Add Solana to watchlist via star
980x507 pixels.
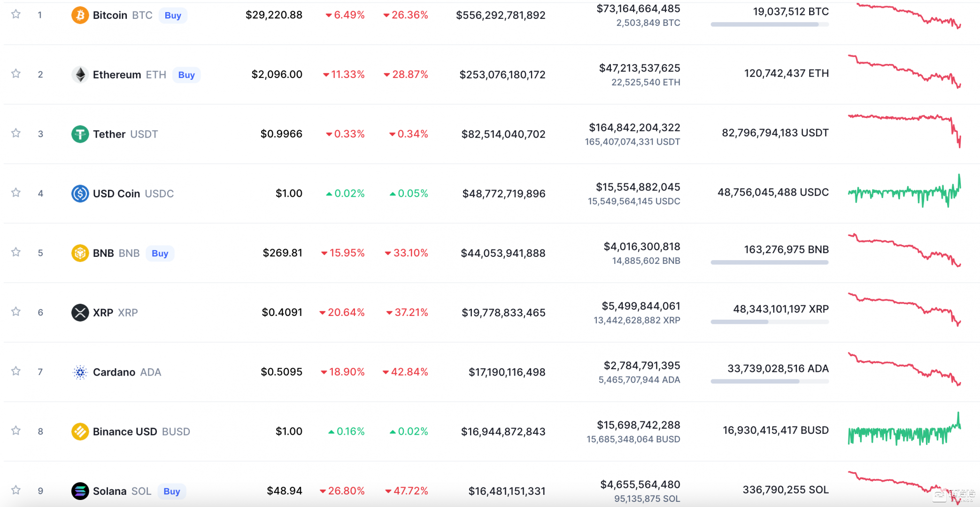(x=16, y=490)
